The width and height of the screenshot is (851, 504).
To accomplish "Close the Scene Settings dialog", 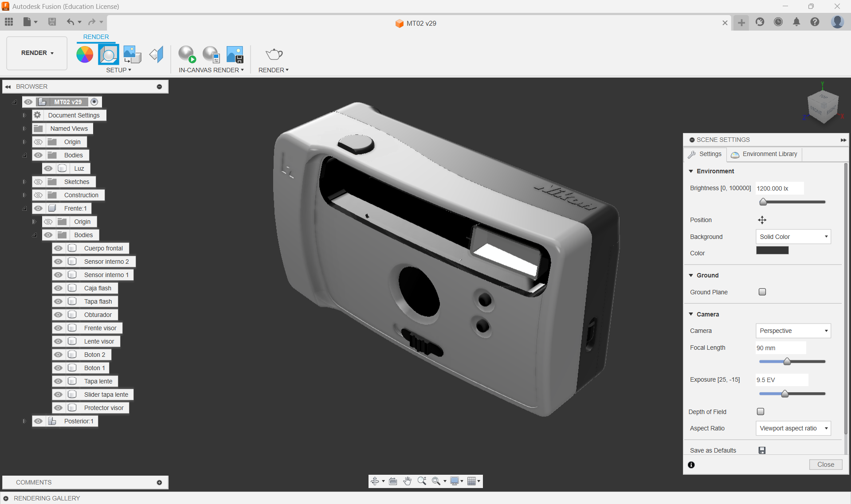I will coord(826,465).
